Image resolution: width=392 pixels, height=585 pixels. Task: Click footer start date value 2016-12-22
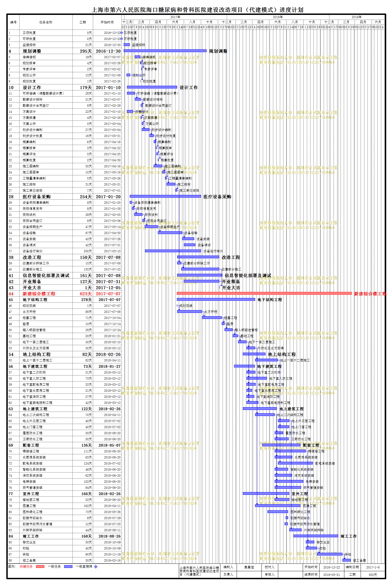[331, 567]
